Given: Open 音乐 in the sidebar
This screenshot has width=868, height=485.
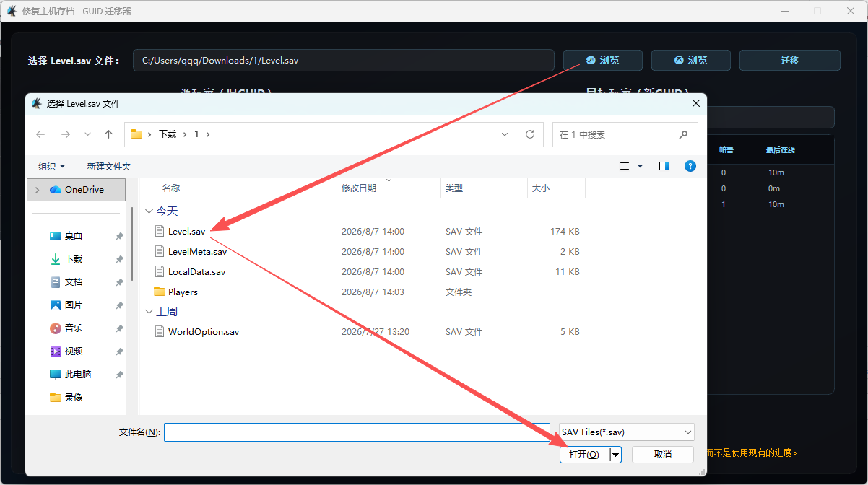Looking at the screenshot, I should coord(74,328).
